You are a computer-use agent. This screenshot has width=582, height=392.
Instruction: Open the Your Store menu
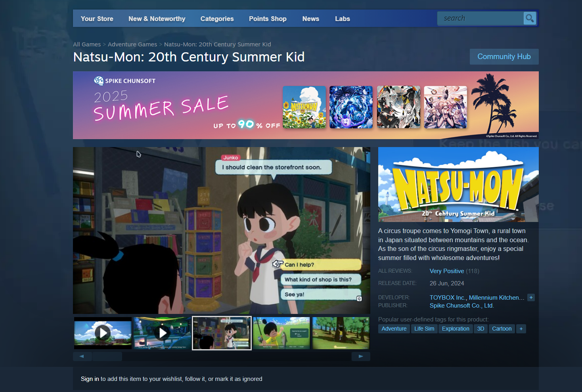(97, 19)
